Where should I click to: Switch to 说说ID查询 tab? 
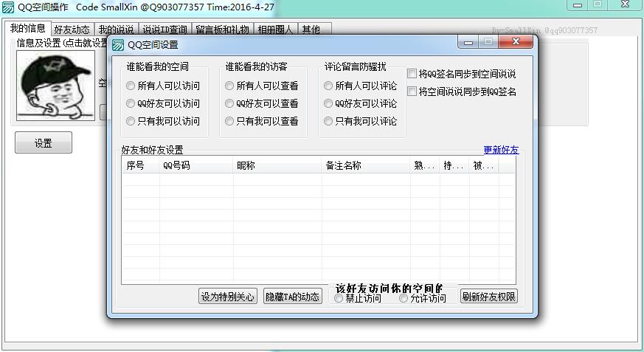(165, 30)
